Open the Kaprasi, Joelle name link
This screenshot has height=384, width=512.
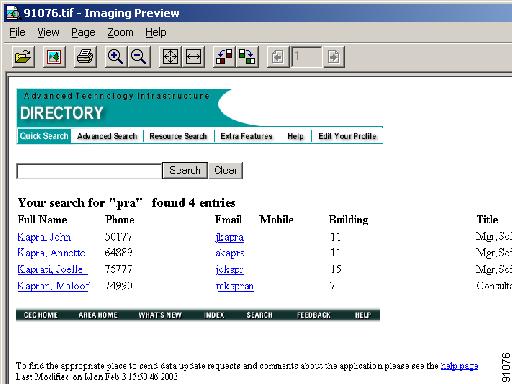point(52,269)
